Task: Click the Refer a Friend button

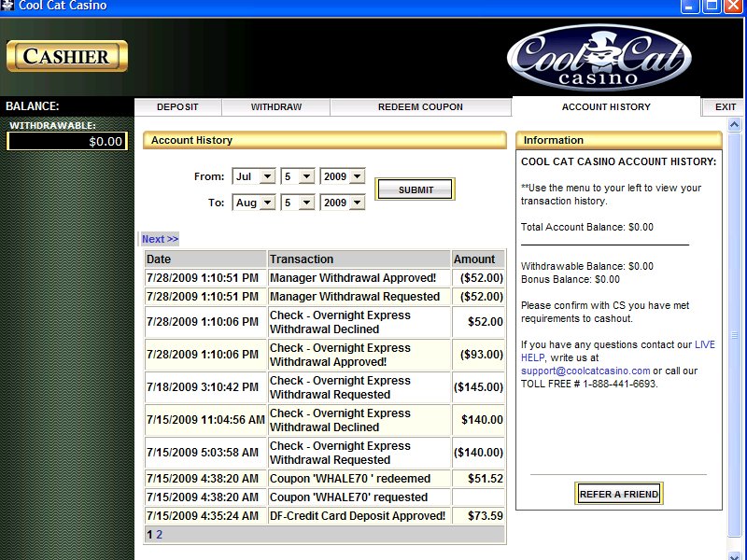Action: pos(619,494)
